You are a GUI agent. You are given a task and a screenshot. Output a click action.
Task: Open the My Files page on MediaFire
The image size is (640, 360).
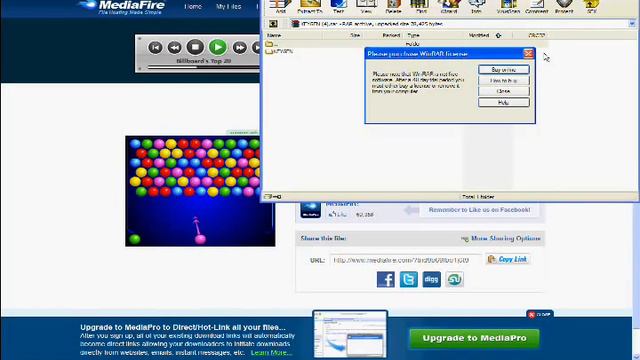pyautogui.click(x=229, y=7)
